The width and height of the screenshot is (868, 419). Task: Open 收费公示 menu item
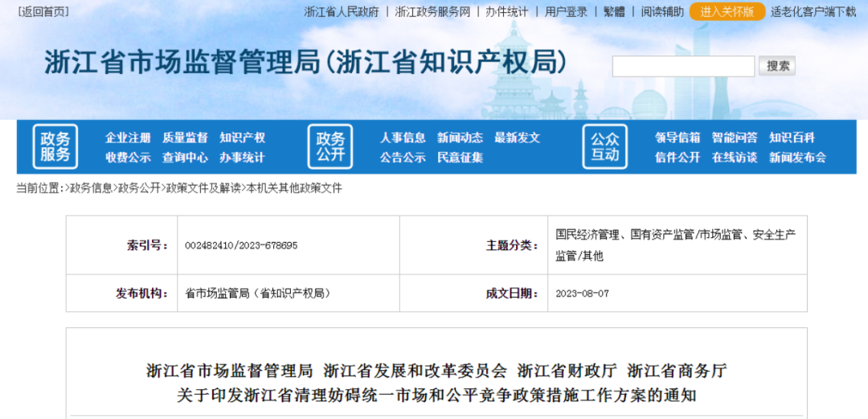click(x=128, y=158)
